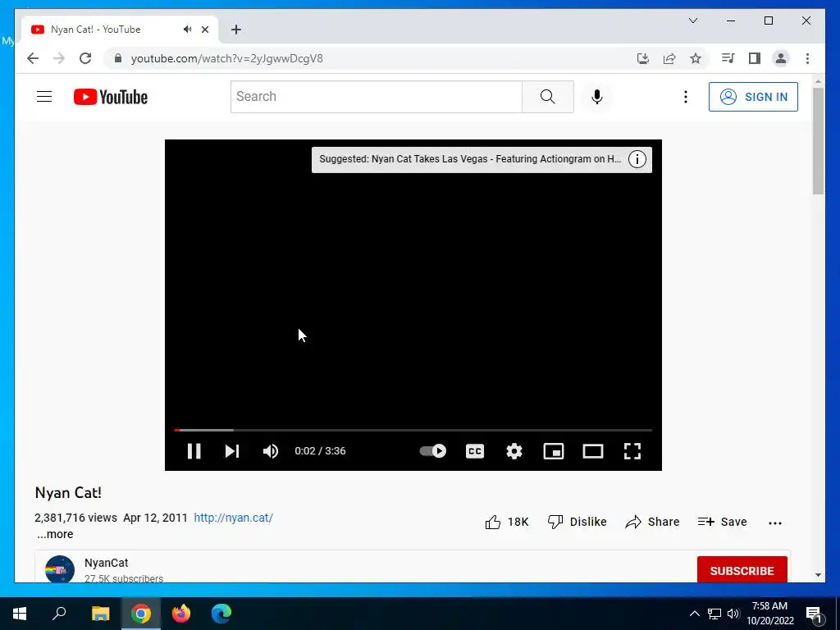Install YouTube app icon in address bar
The height and width of the screenshot is (630, 840).
(643, 58)
